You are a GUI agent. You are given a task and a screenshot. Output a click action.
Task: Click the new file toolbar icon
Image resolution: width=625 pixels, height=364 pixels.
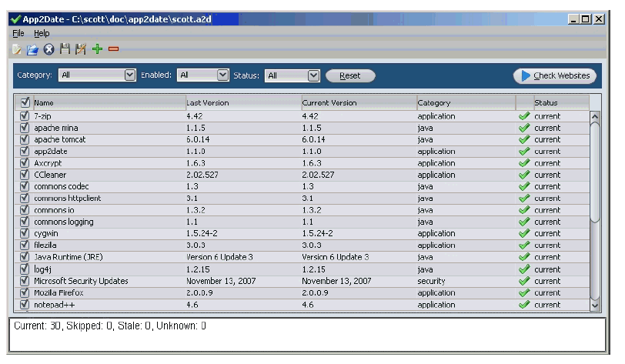[x=17, y=50]
